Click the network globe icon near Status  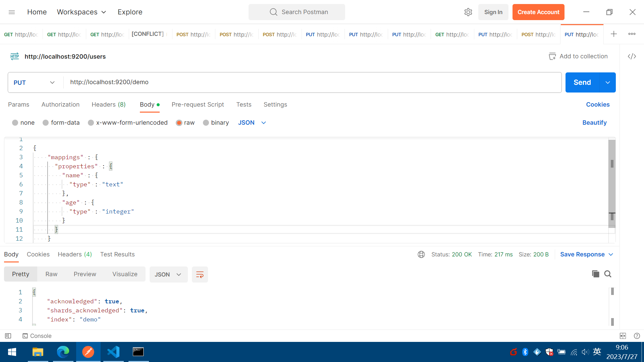tap(421, 254)
